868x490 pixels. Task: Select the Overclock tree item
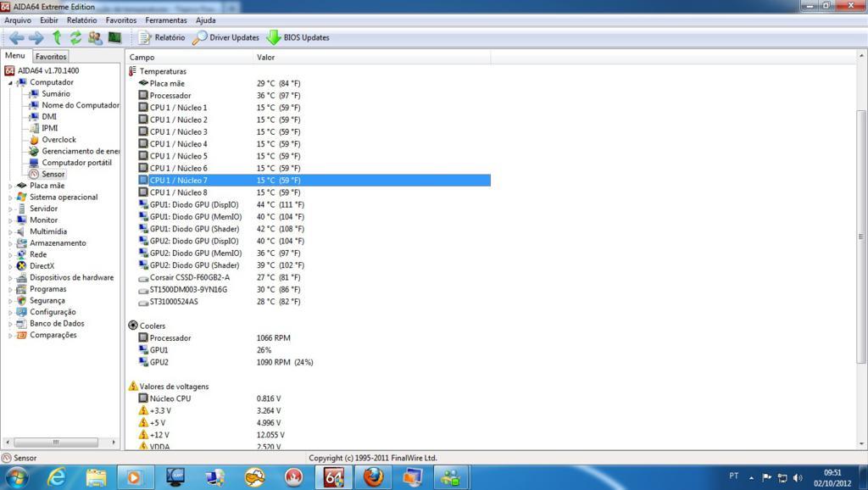pos(58,140)
